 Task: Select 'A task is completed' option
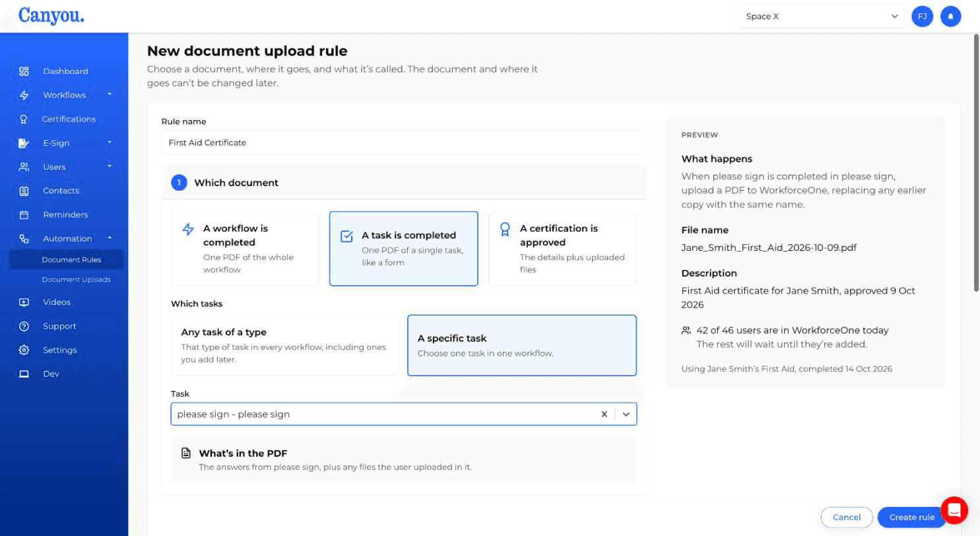click(x=404, y=249)
